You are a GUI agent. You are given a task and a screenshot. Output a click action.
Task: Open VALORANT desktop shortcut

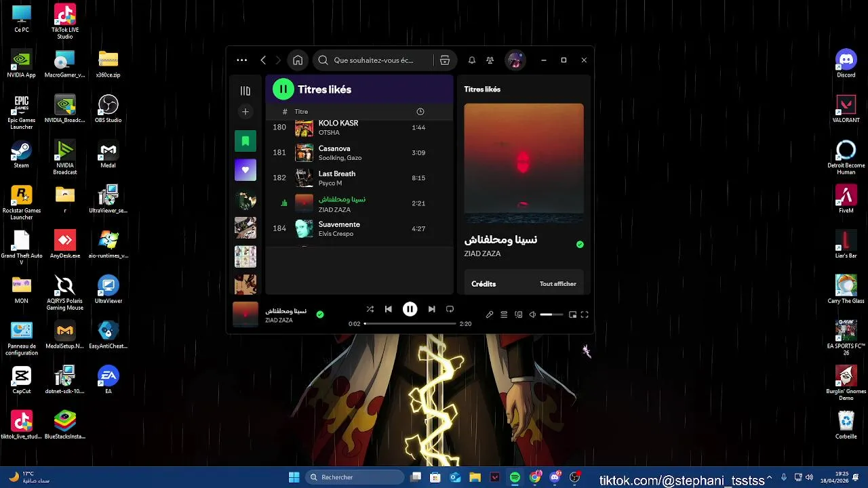(846, 109)
